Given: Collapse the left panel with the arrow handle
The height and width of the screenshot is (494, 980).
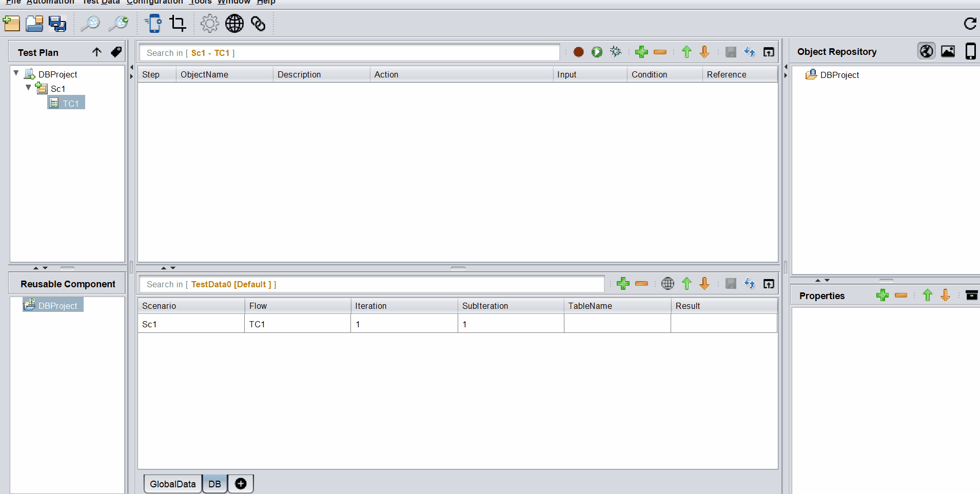Looking at the screenshot, I should (x=131, y=67).
